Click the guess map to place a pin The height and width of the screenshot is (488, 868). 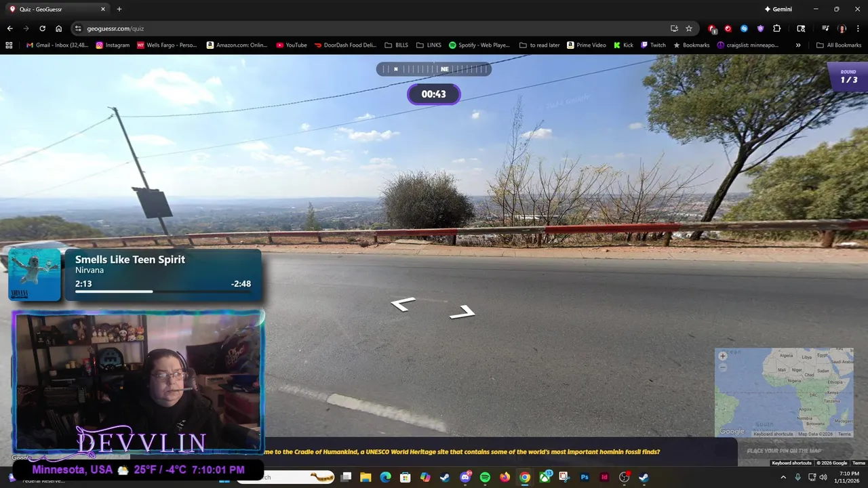click(784, 392)
